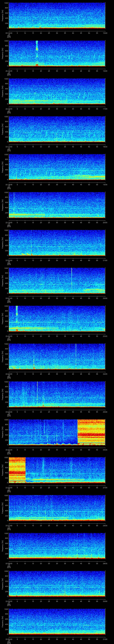Click the loud red-yellow noise block in 22:25 panel
Image resolution: width=114 pixels, height=644 pixels.
[x=91, y=432]
